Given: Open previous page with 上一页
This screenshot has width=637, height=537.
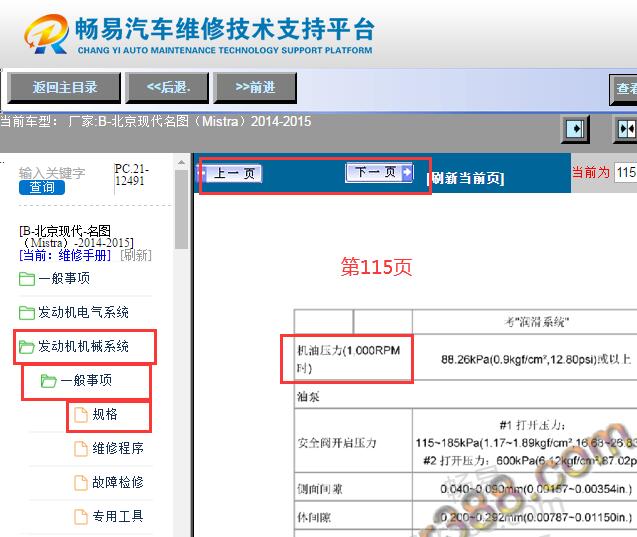Looking at the screenshot, I should tap(230, 173).
